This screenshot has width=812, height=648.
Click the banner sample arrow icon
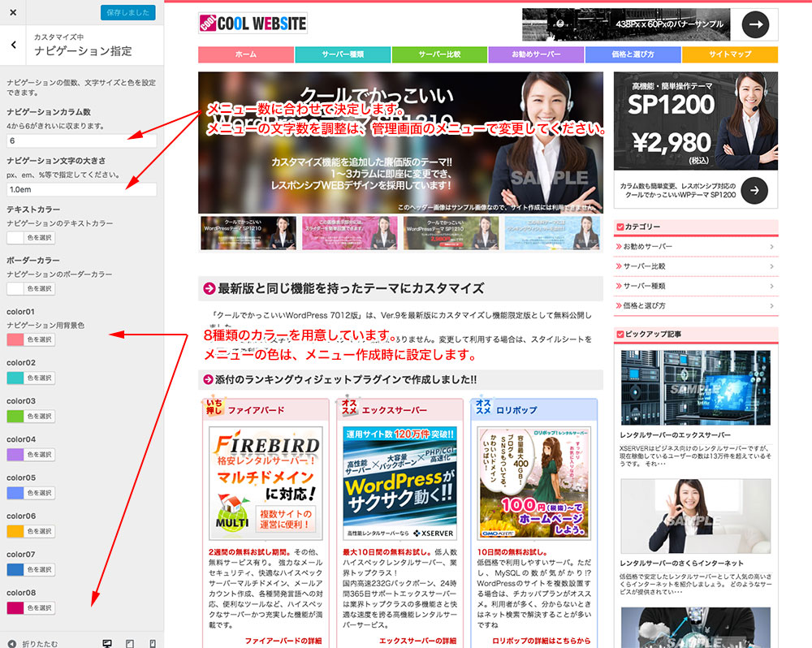pos(755,24)
